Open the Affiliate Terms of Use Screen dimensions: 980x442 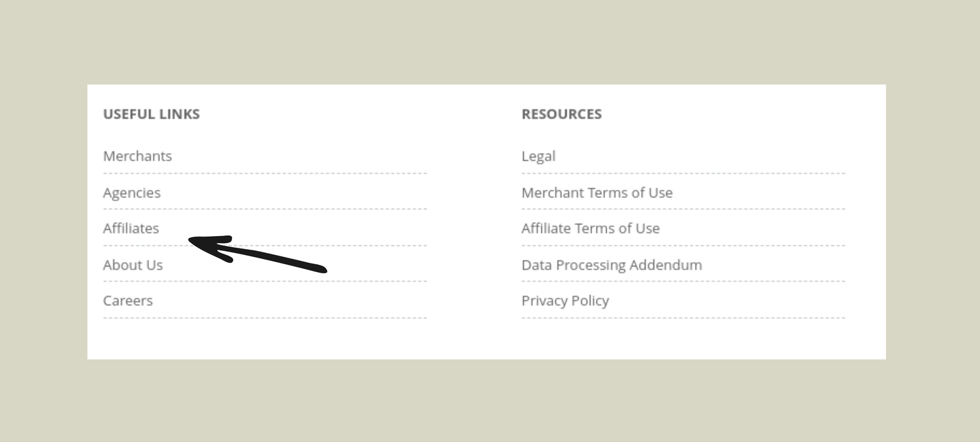[590, 229]
